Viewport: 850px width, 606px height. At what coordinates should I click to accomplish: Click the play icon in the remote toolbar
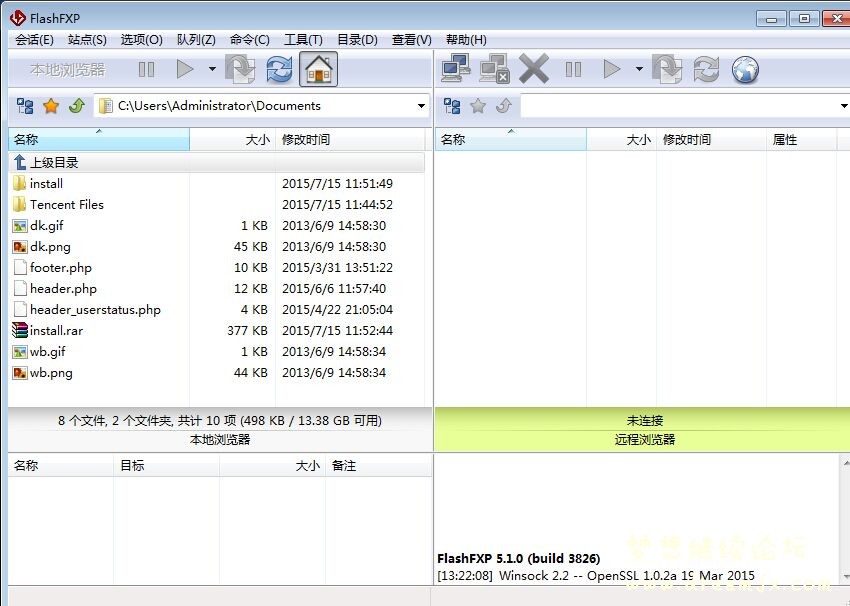pos(612,69)
